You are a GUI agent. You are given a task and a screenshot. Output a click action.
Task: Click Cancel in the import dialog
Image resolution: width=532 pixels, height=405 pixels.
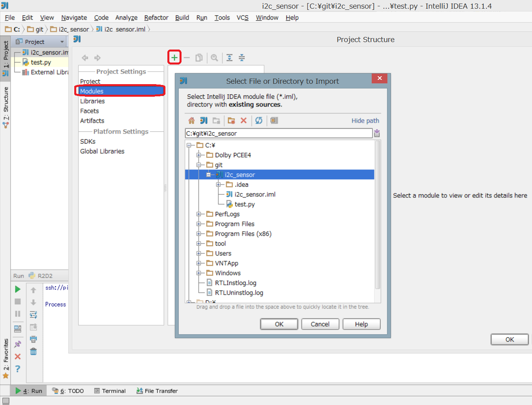[x=320, y=324]
